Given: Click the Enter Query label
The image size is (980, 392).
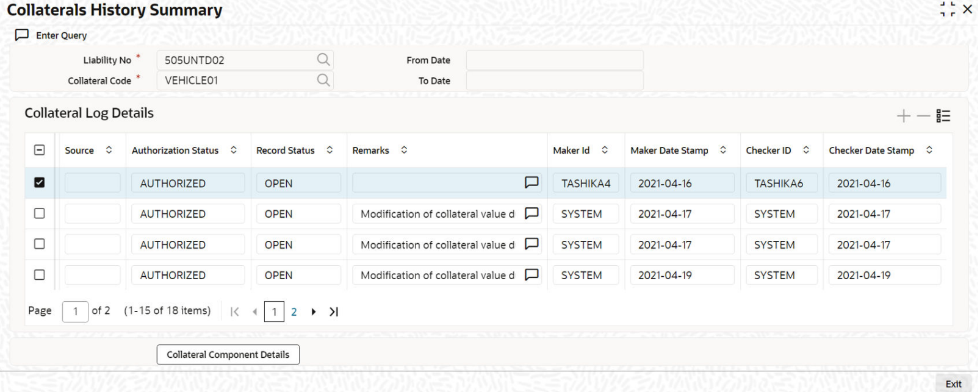Looking at the screenshot, I should click(62, 35).
